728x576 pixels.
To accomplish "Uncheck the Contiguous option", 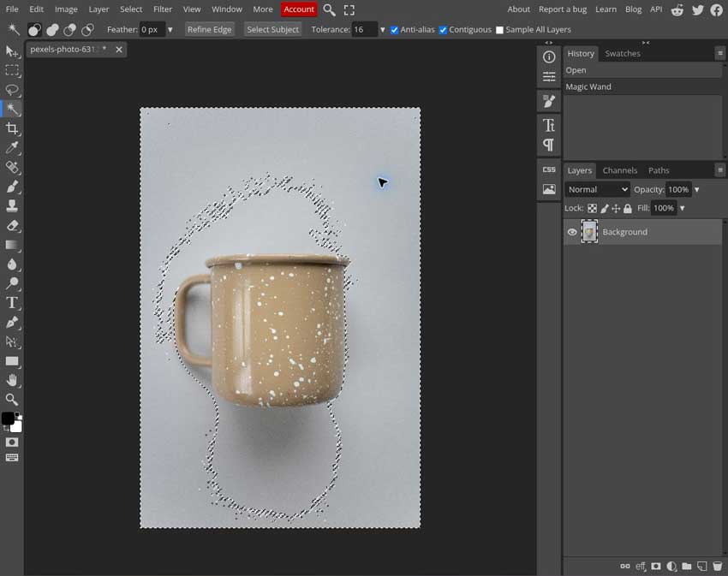I will click(443, 30).
